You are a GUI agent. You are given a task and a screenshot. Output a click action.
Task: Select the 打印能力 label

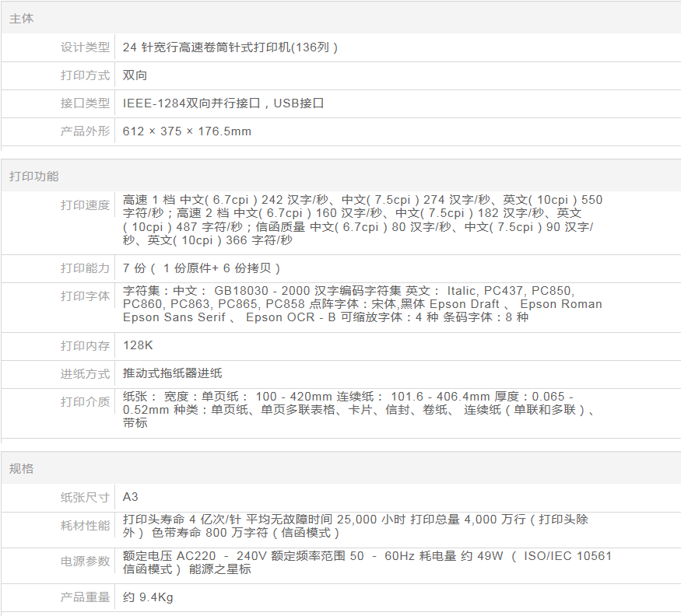click(x=86, y=268)
